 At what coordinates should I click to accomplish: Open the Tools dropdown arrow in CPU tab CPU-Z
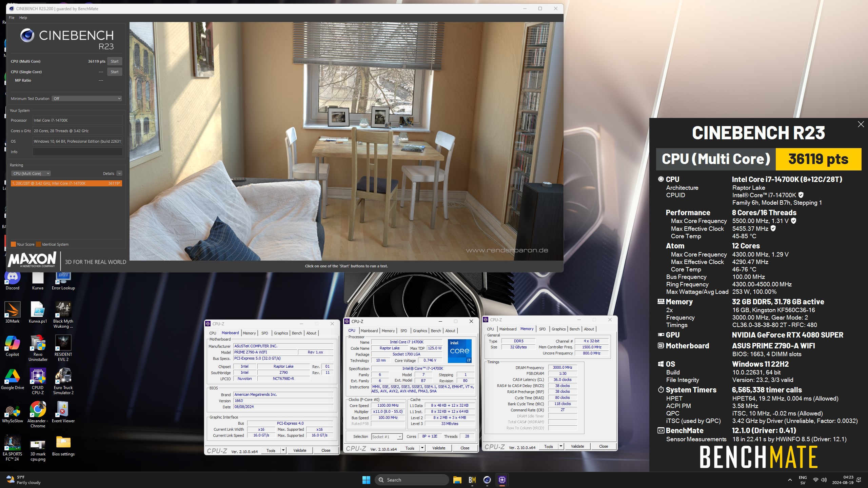[422, 448]
